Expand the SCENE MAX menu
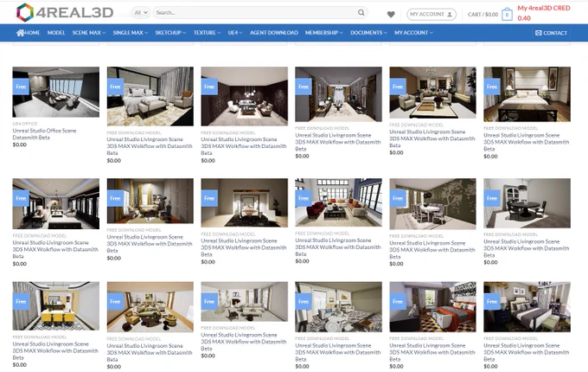This screenshot has height=372, width=588. point(89,33)
